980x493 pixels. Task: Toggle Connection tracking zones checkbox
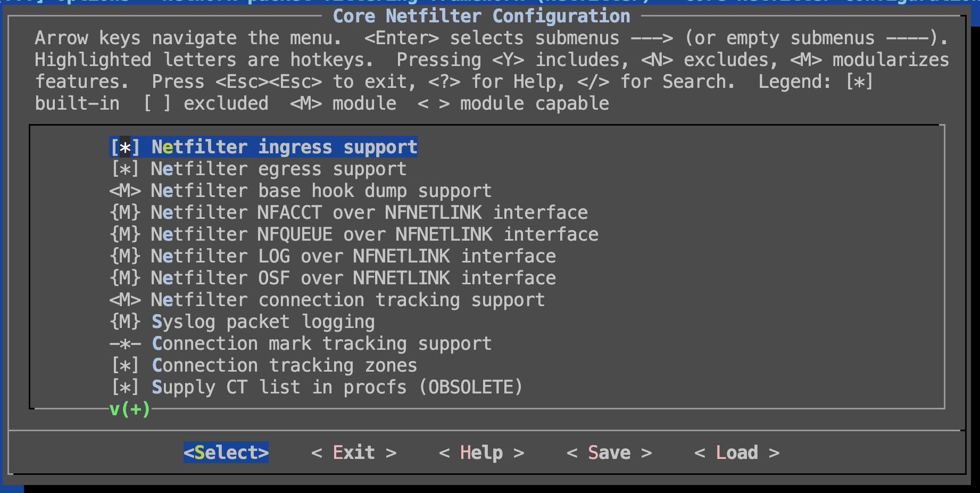coord(125,366)
